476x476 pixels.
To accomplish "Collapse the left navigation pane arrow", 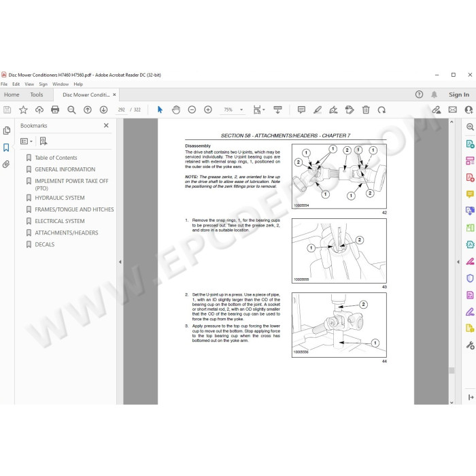I will click(120, 262).
